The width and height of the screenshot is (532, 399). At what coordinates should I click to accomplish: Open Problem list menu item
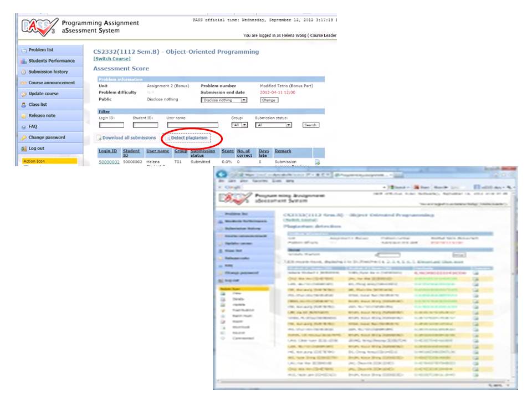(41, 50)
